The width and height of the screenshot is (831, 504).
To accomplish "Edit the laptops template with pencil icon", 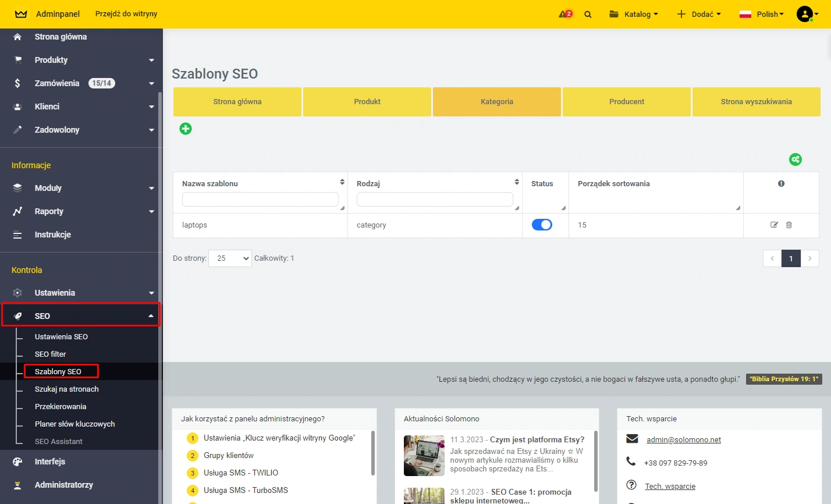I will pos(774,225).
